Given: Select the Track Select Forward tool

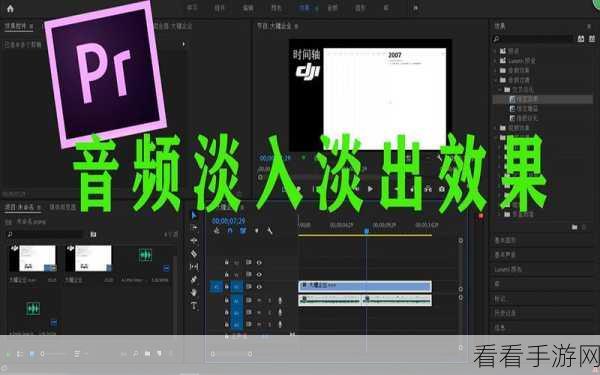Looking at the screenshot, I should [194, 228].
